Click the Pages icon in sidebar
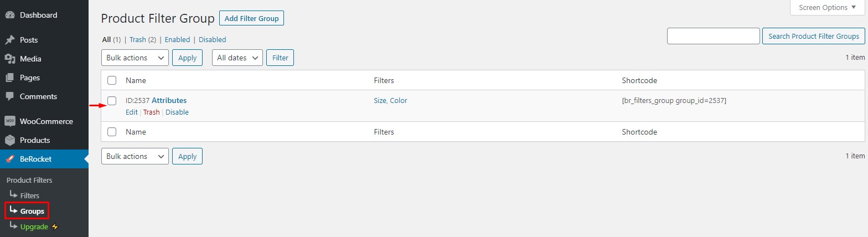The image size is (868, 237). point(9,78)
